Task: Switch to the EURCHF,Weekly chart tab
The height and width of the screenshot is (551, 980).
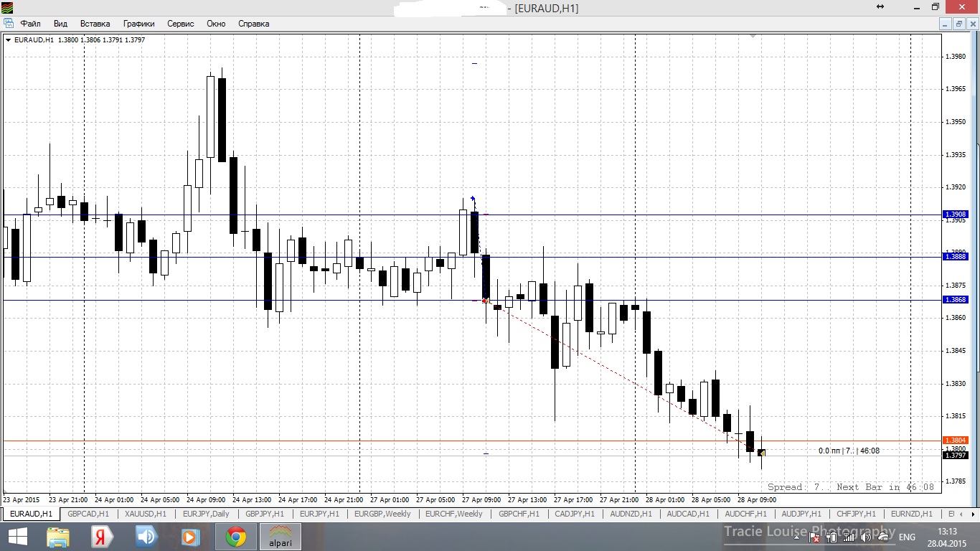Action: (x=454, y=514)
